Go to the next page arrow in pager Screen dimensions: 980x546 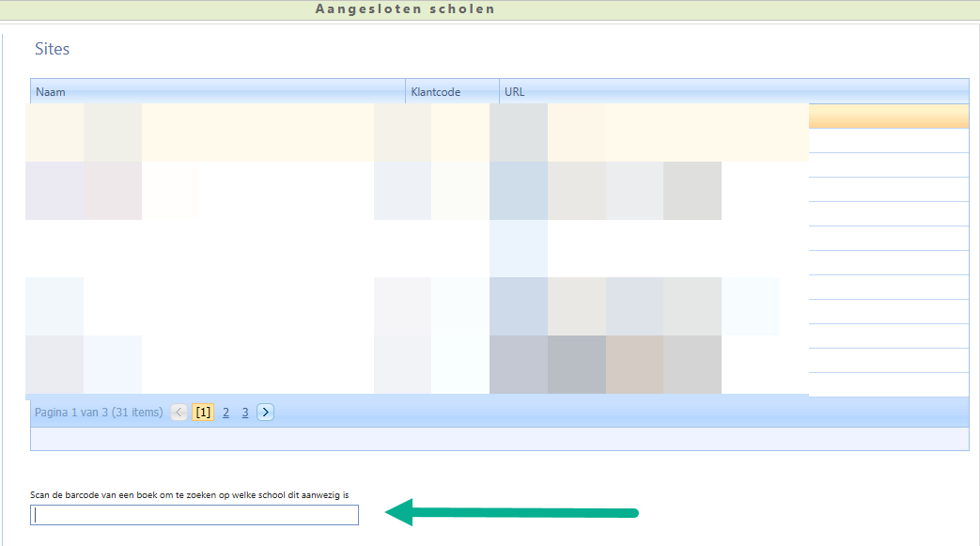click(x=265, y=412)
